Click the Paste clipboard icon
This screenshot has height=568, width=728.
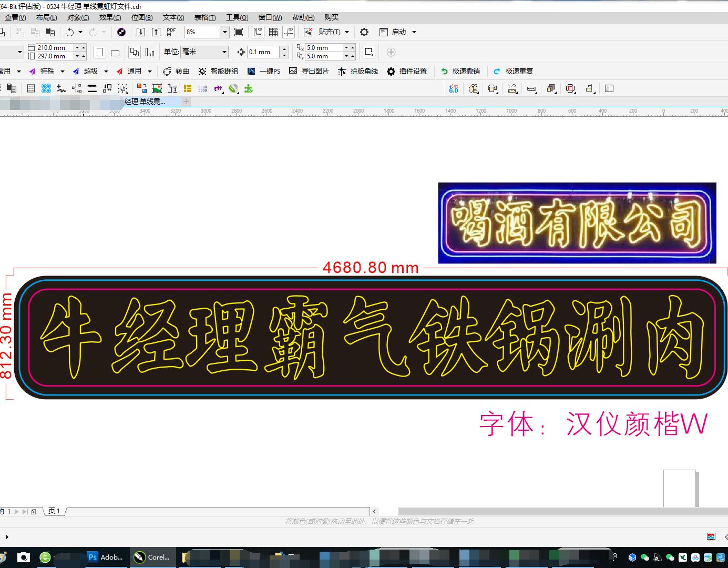[50, 32]
